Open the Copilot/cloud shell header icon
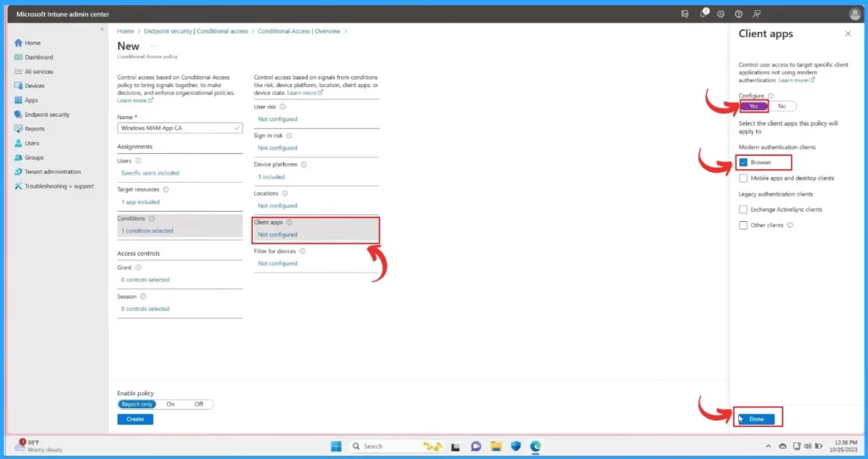The image size is (868, 459). pos(685,14)
